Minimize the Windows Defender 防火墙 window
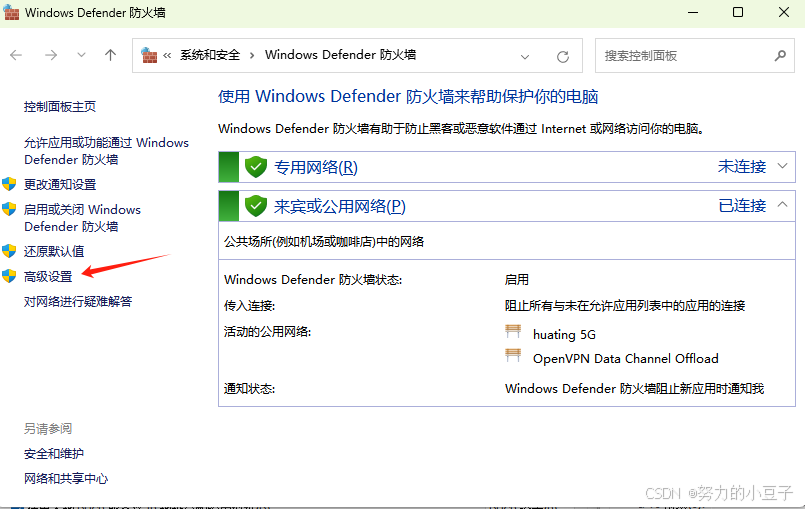Viewport: 805px width, 509px height. pos(693,12)
